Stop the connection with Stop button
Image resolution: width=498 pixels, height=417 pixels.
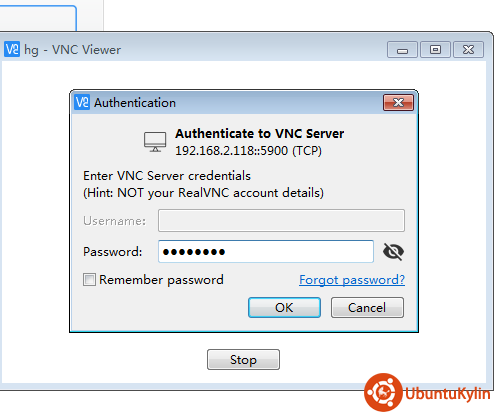[x=243, y=359]
